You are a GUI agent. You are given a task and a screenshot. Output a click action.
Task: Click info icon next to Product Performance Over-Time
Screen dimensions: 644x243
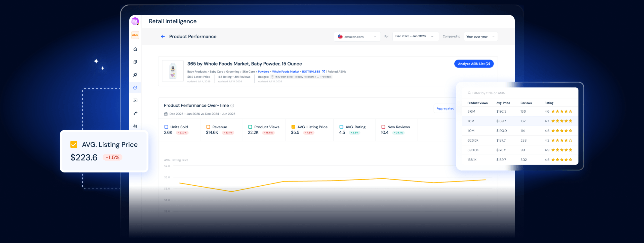click(x=232, y=106)
